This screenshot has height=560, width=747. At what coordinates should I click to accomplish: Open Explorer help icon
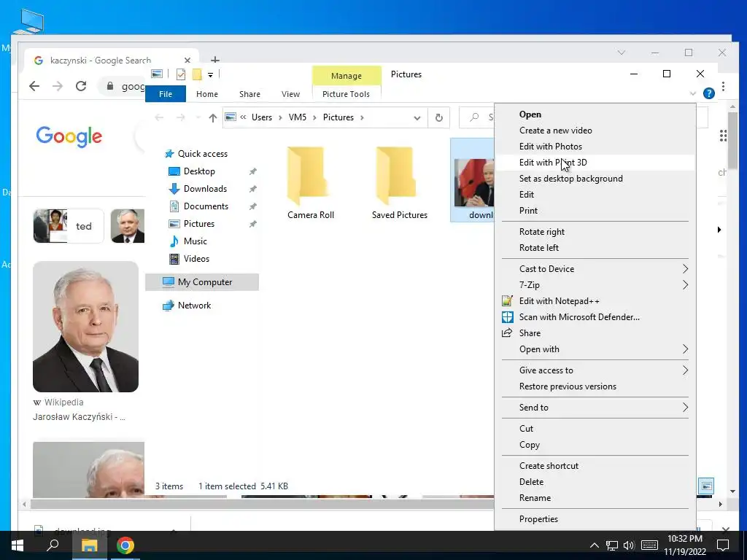(x=709, y=93)
